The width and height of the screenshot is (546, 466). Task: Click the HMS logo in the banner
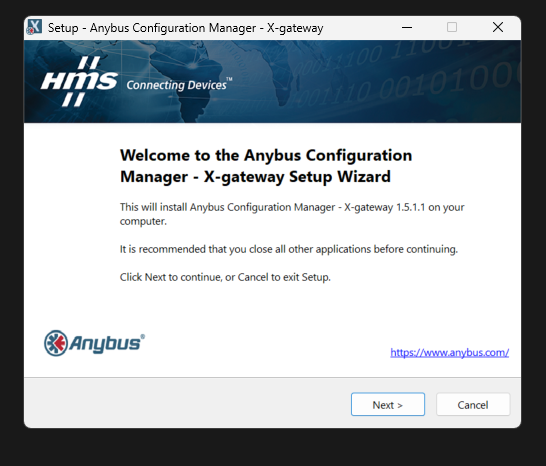[79, 81]
